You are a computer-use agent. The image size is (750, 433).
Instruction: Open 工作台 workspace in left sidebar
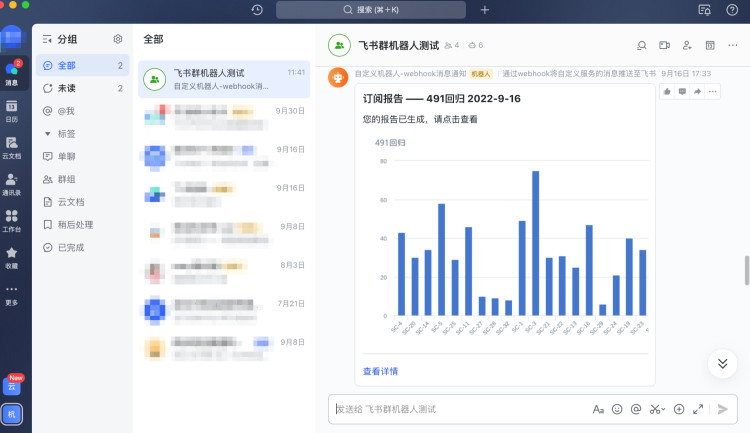coord(12,220)
